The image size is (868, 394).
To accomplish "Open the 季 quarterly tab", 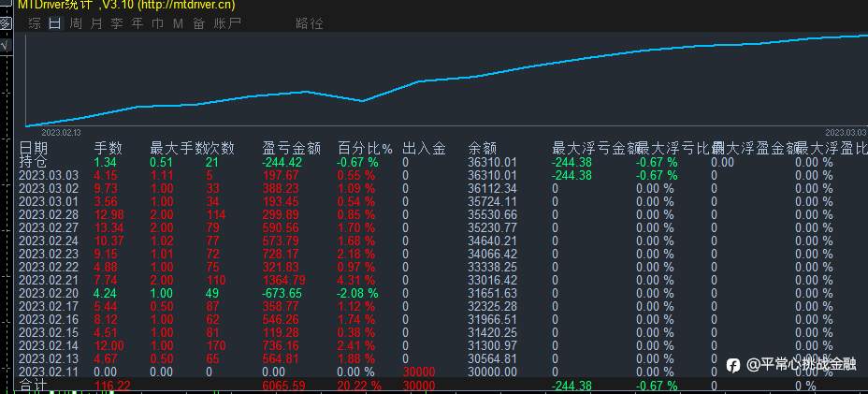I will (x=117, y=23).
